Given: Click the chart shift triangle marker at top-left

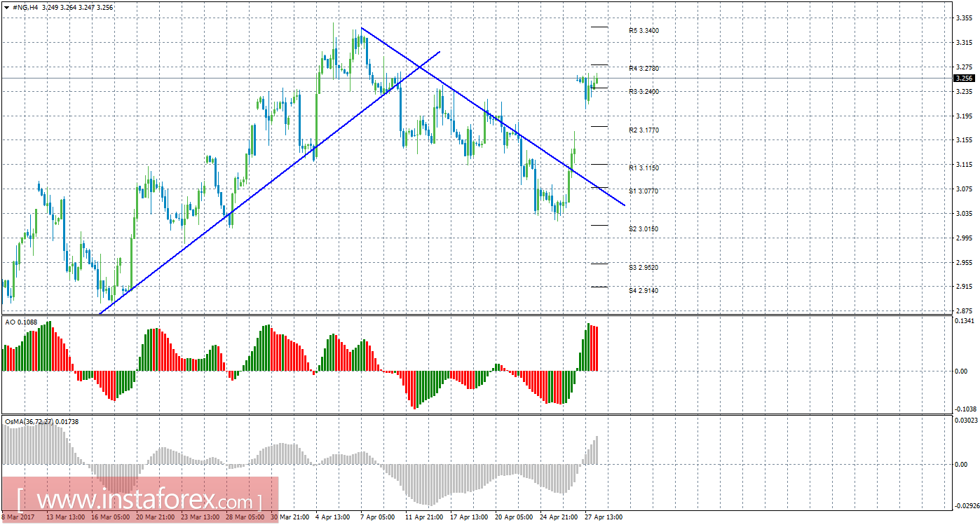Looking at the screenshot, I should click(6, 6).
